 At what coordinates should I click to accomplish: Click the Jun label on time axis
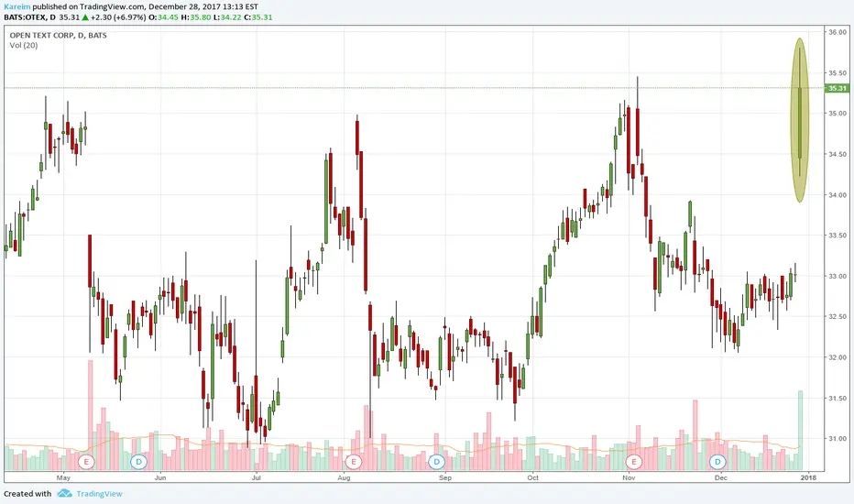160,477
